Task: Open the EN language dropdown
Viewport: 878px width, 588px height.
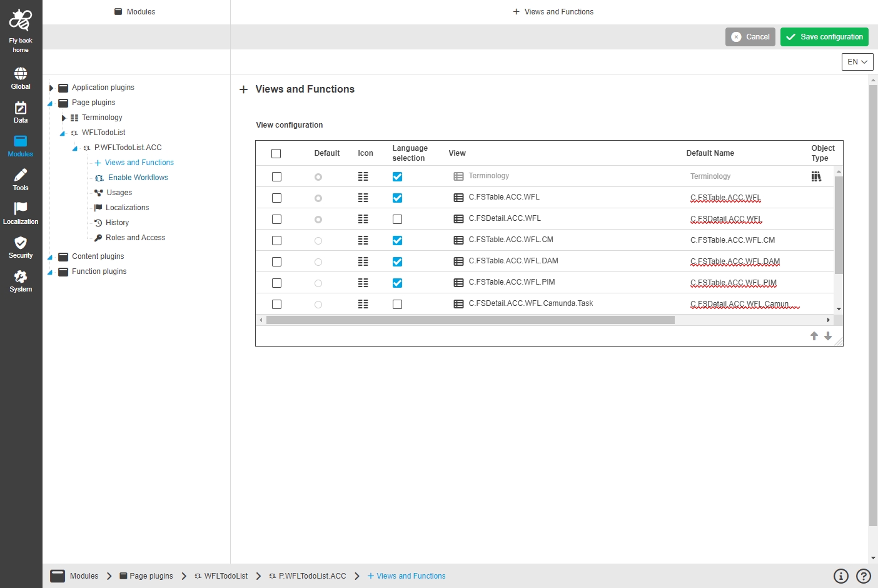Action: pyautogui.click(x=857, y=62)
